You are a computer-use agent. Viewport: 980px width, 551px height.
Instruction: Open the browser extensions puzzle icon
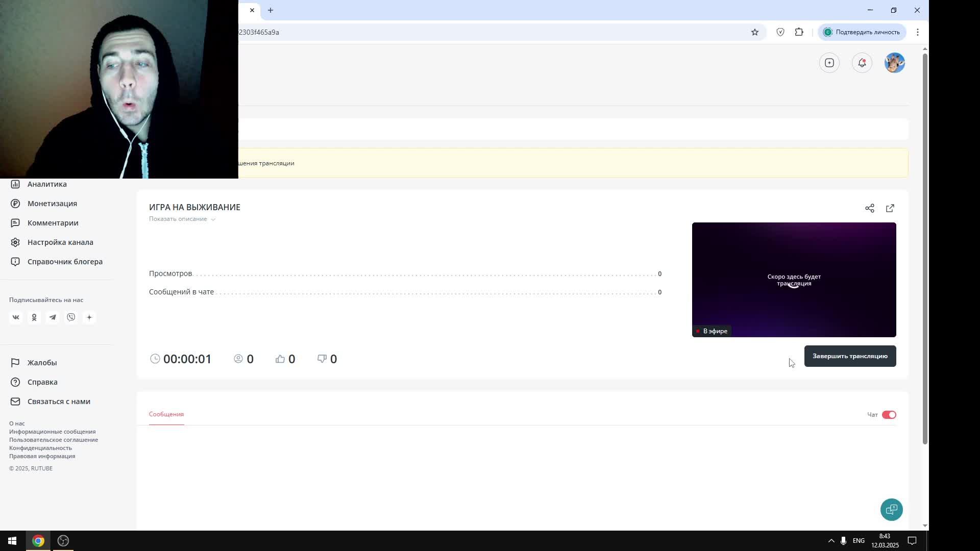click(x=799, y=32)
